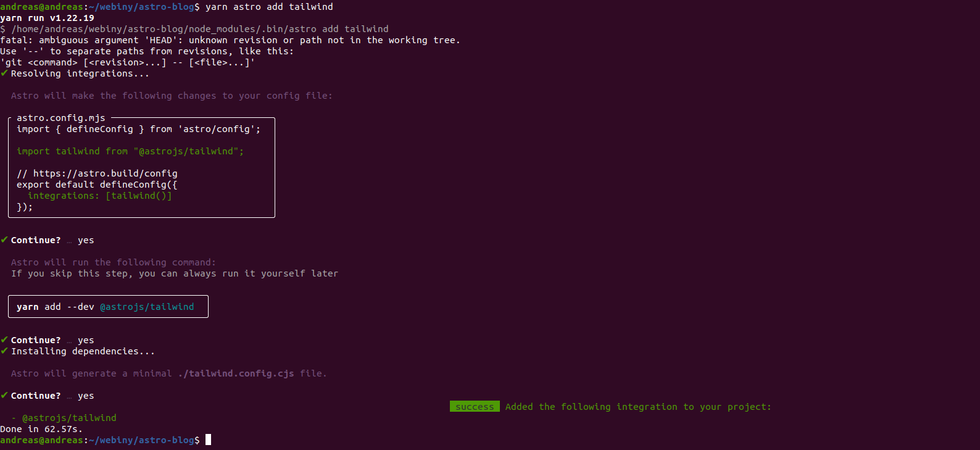Click the "yarn run v1.22.19" line
Viewport: 980px width, 450px height.
[x=48, y=18]
